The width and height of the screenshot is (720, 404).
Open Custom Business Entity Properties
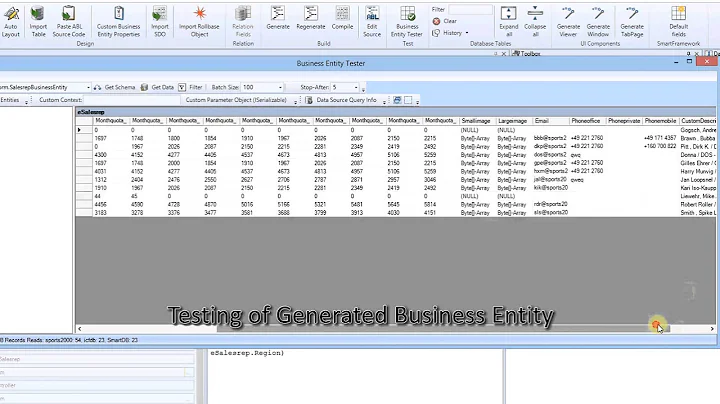pyautogui.click(x=118, y=22)
